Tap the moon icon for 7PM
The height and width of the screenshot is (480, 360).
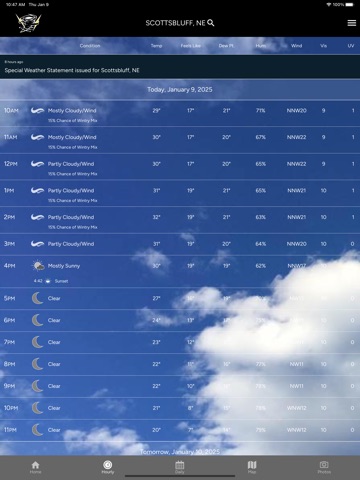pyautogui.click(x=37, y=342)
